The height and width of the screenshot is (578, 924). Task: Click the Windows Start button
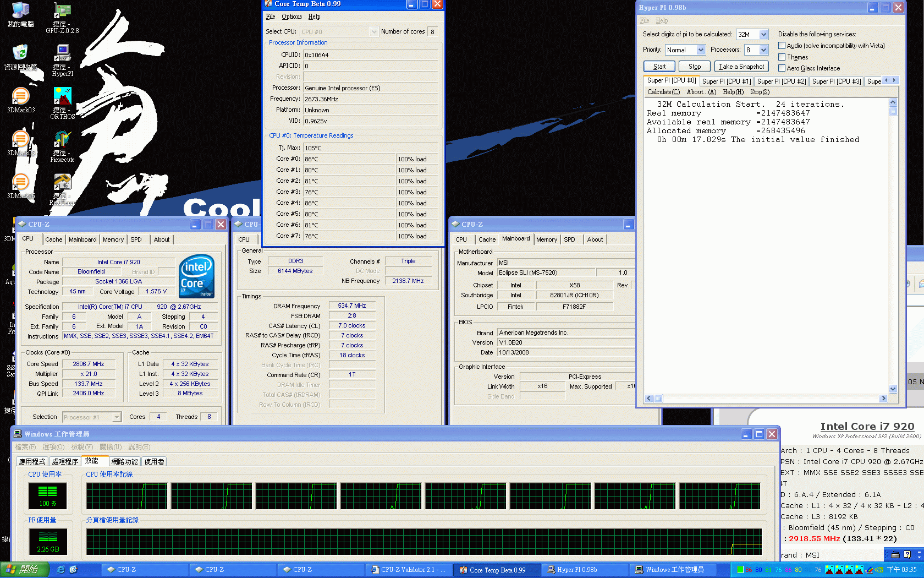[x=25, y=570]
